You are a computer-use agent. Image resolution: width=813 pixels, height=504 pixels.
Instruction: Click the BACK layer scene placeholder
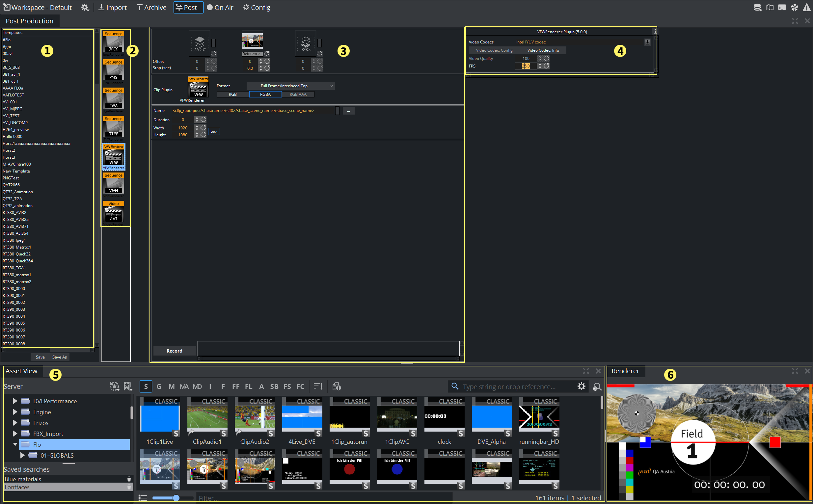[306, 43]
